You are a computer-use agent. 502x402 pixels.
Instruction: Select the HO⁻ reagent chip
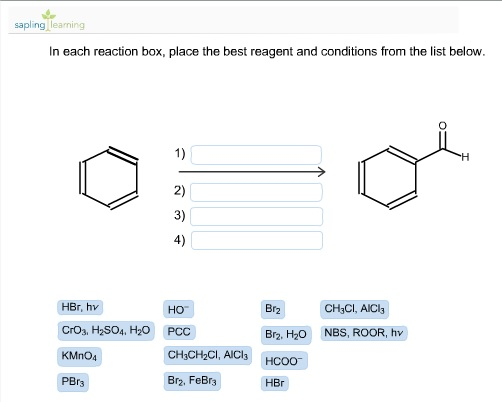coord(178,309)
